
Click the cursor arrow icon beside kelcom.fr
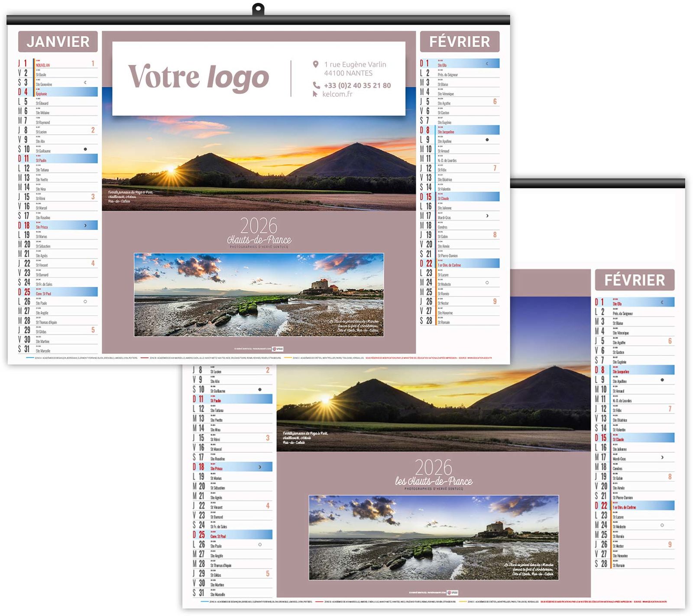coord(315,94)
